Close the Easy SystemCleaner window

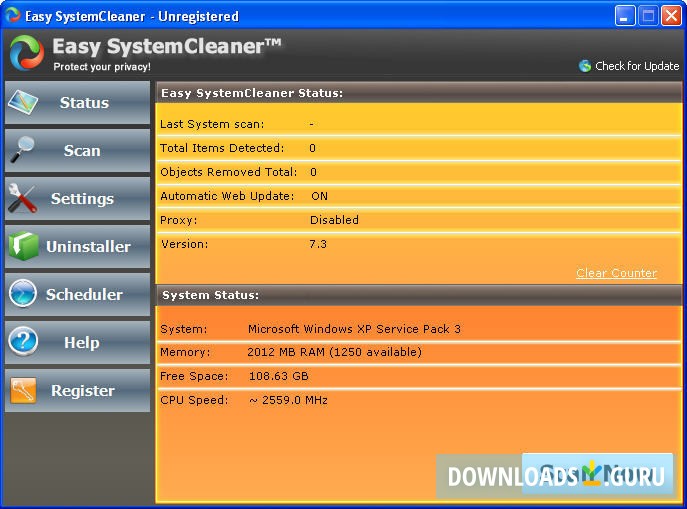(672, 16)
